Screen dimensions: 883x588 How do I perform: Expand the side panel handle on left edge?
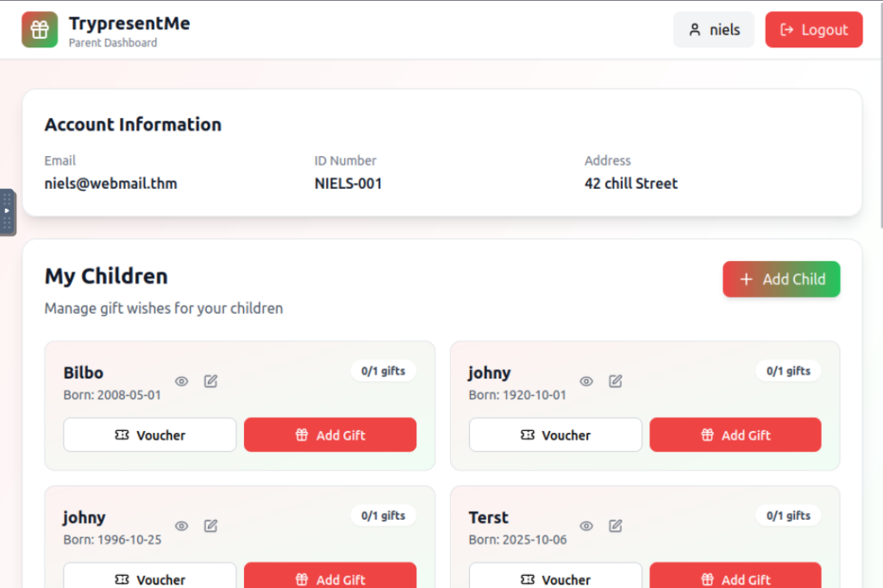[x=7, y=211]
